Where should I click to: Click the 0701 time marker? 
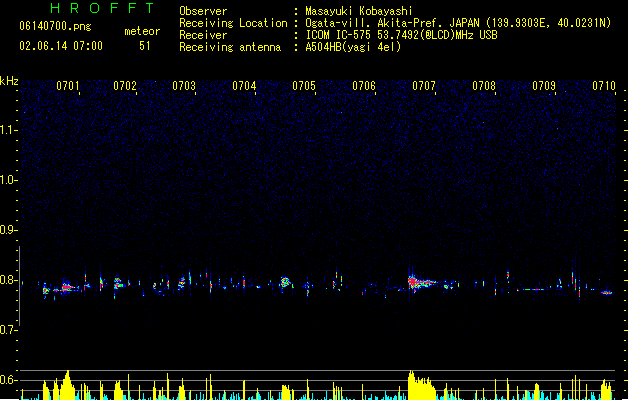[68, 86]
